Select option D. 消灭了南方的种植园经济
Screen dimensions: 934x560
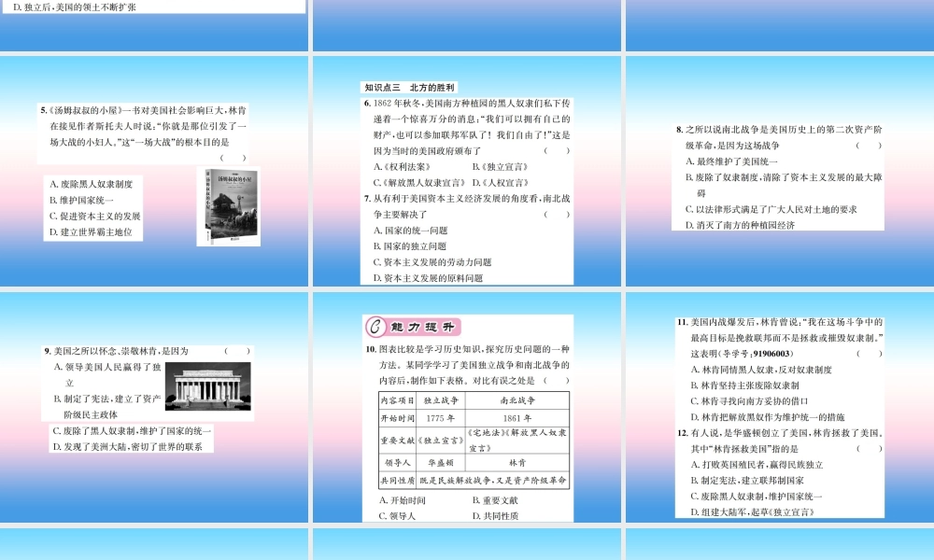(741, 226)
